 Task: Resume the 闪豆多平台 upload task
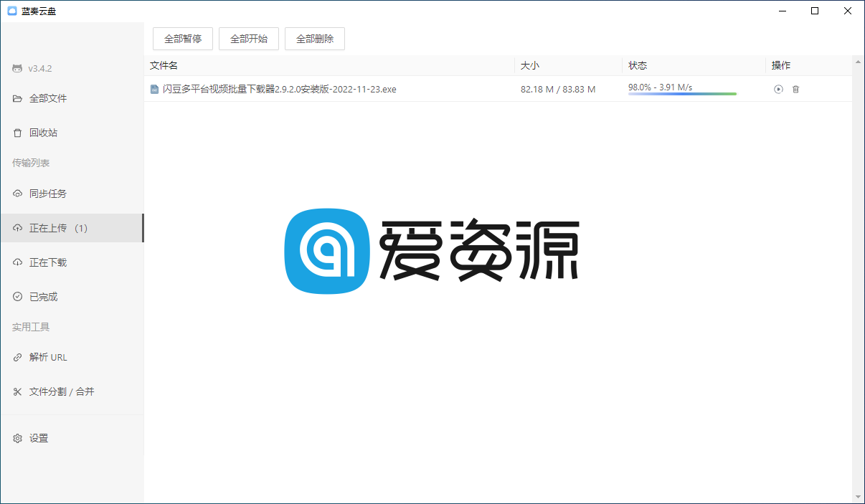[777, 89]
